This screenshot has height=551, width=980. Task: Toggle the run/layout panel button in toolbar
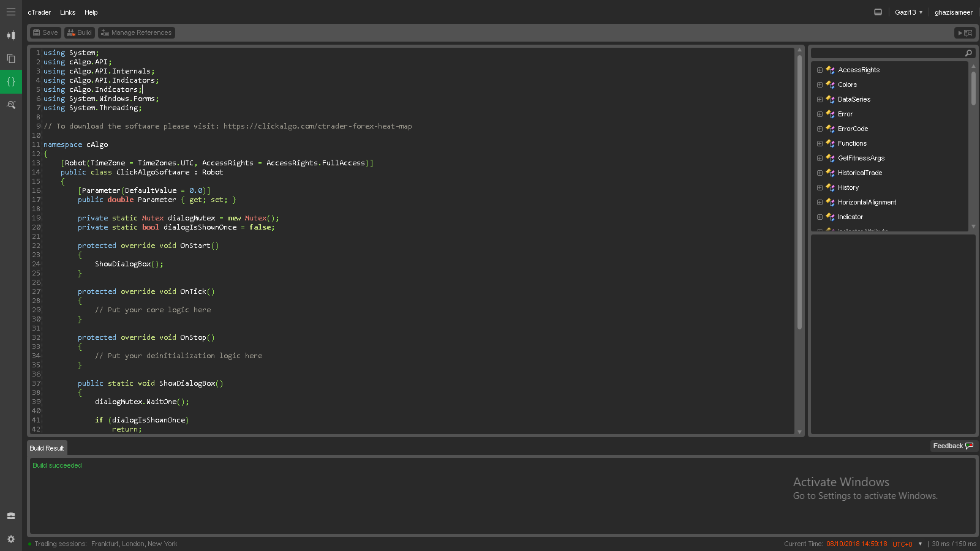pos(965,33)
